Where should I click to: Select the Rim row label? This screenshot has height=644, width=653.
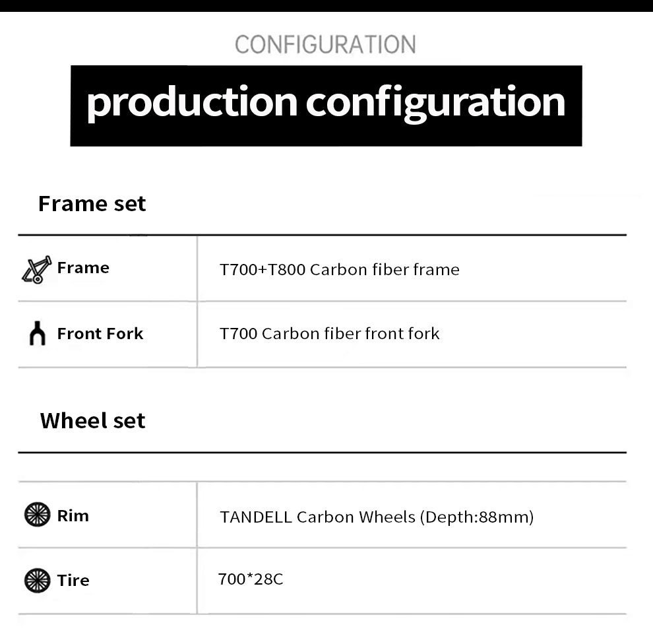tap(73, 516)
